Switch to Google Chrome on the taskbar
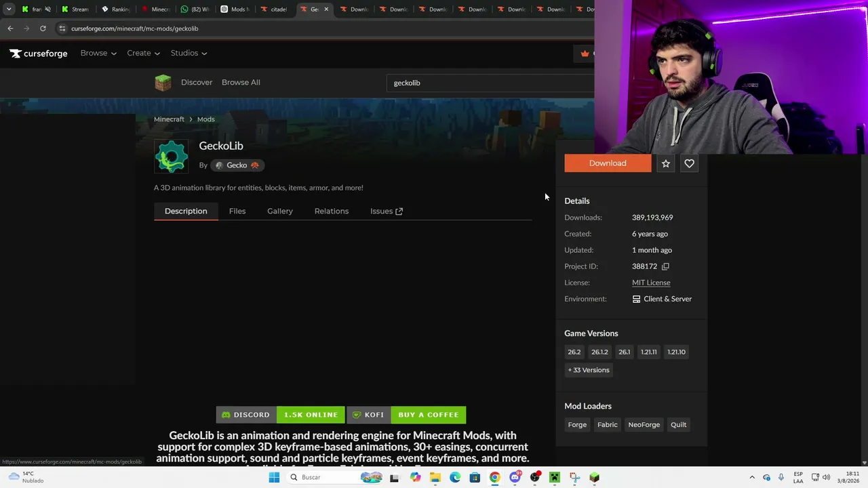The width and height of the screenshot is (868, 488). [495, 477]
